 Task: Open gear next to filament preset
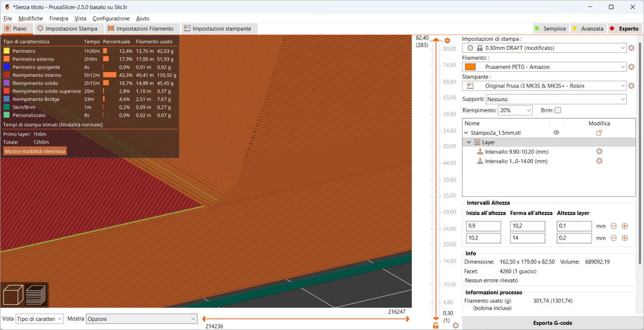(x=631, y=67)
